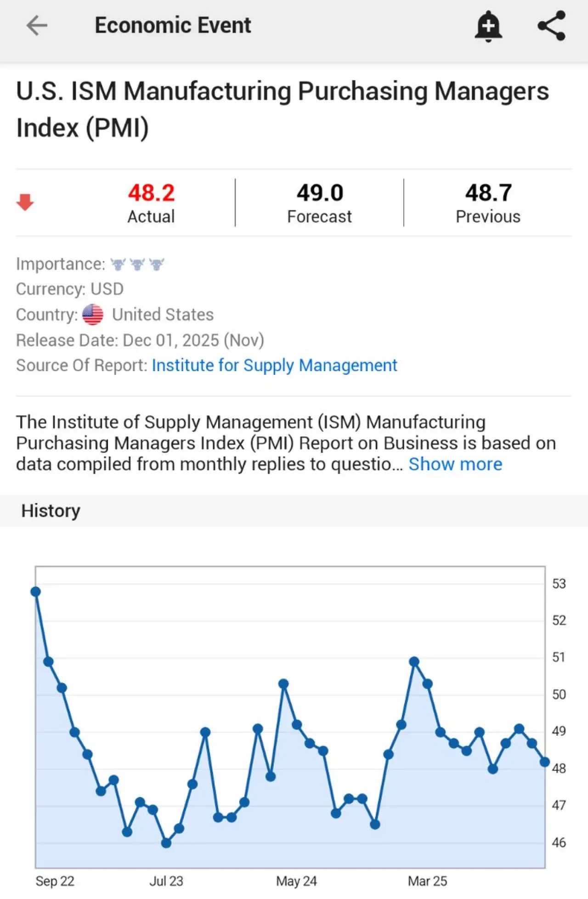Screen dimensions: 588x899
Task: Expand description with Show more
Action: click(455, 464)
